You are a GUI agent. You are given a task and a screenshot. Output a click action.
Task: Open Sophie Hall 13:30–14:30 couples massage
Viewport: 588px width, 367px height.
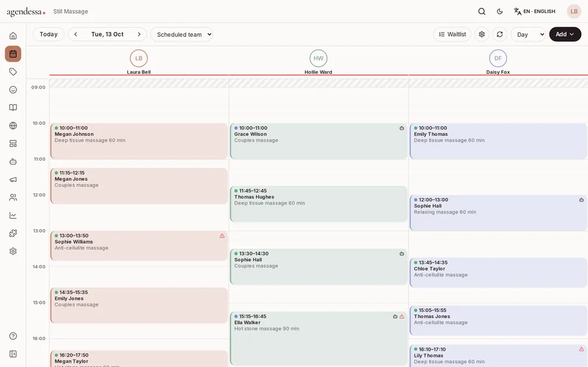click(319, 267)
